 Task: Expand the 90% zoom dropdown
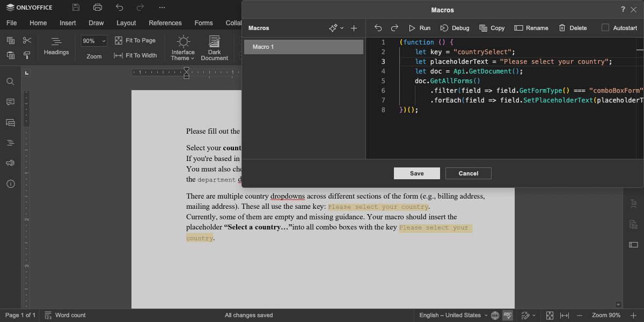(94, 41)
